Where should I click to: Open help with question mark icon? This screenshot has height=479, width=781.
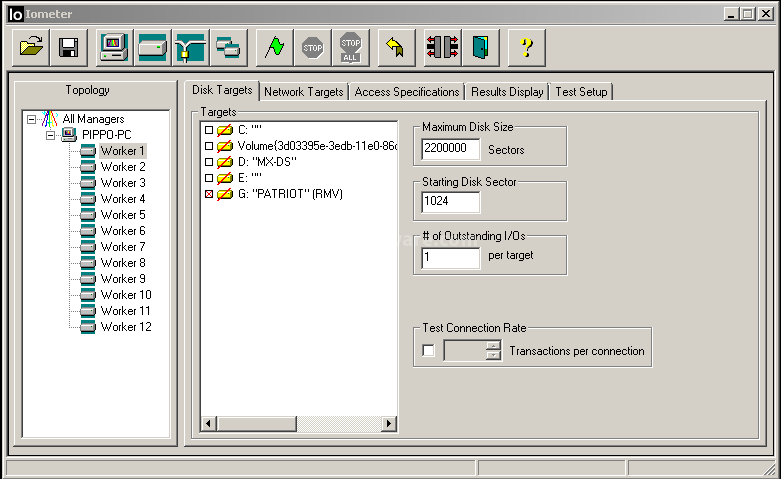pos(526,48)
